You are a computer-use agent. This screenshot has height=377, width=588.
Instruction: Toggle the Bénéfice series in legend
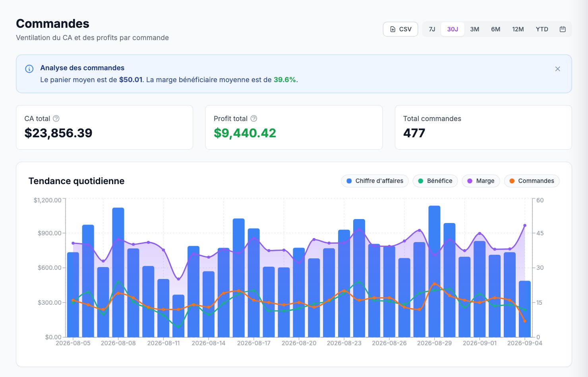pos(435,181)
